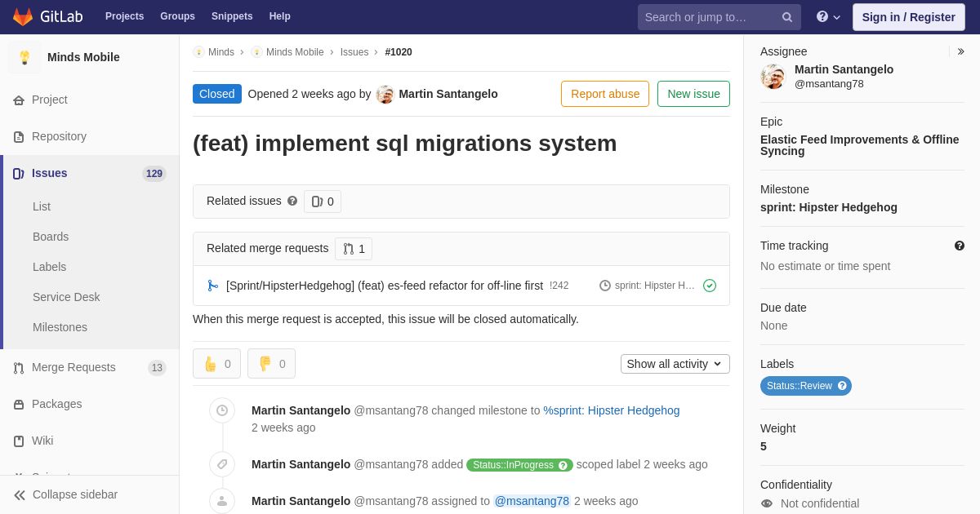Click the related merge requests count badge
The image size is (980, 514).
pyautogui.click(x=354, y=249)
